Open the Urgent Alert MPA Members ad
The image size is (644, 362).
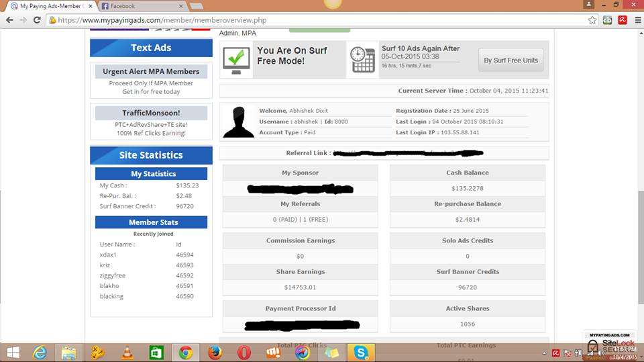[x=151, y=72]
